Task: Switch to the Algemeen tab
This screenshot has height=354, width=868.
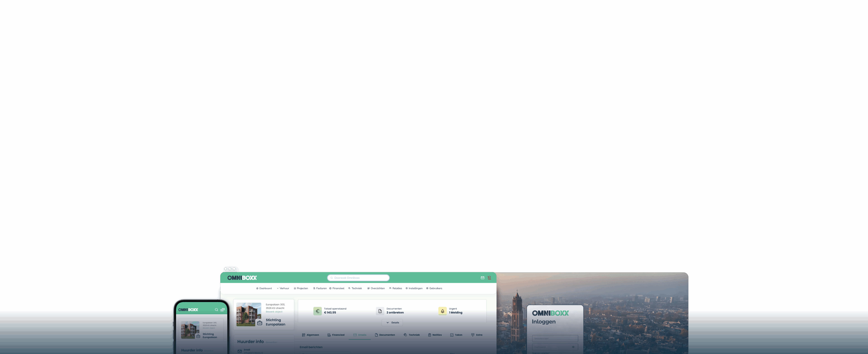Action: point(310,335)
